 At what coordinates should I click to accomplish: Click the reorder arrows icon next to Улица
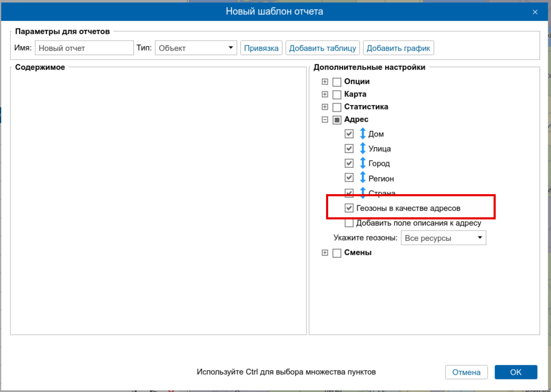(362, 148)
